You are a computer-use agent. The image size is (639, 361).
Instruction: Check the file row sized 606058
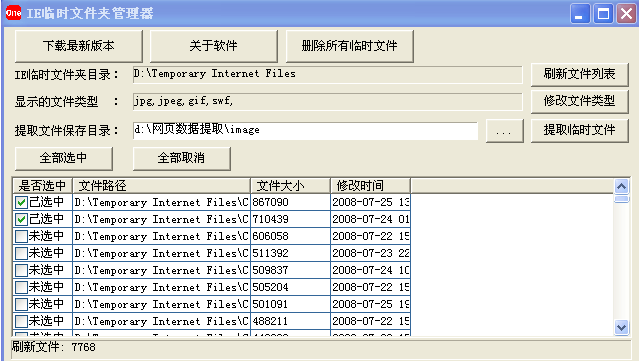(x=21, y=236)
